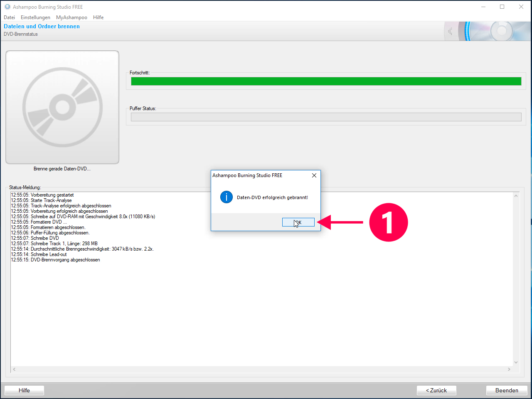
Task: Click the Hilfe button at the bottom
Action: click(24, 390)
